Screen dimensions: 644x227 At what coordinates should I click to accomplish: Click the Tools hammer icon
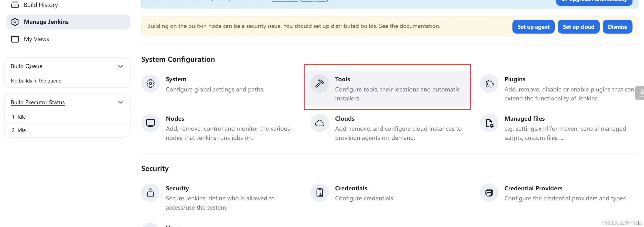(x=319, y=84)
